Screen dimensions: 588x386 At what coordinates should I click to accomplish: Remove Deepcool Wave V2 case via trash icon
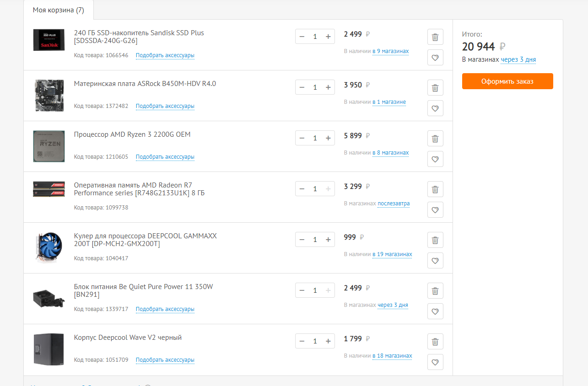(435, 342)
